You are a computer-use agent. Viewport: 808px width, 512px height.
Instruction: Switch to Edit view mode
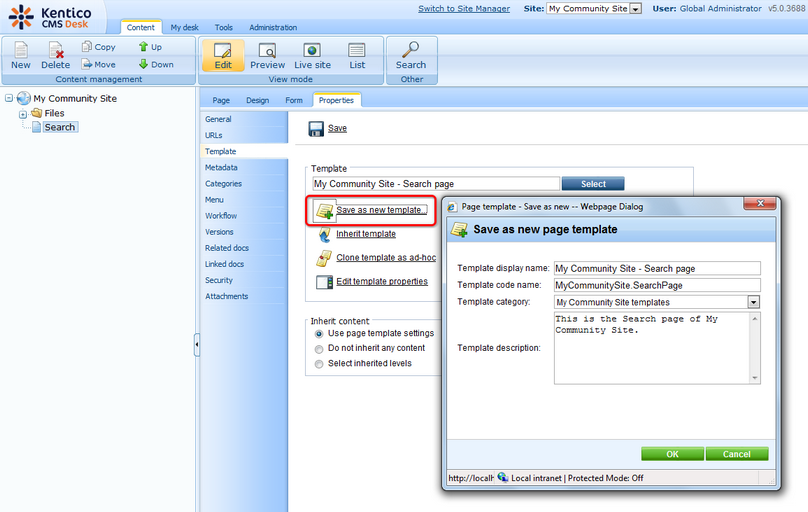223,56
